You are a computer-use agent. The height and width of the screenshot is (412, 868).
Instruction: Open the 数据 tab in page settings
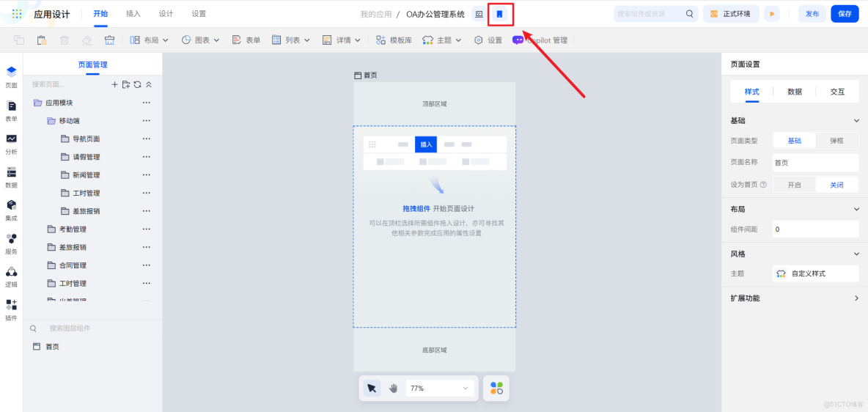[795, 92]
